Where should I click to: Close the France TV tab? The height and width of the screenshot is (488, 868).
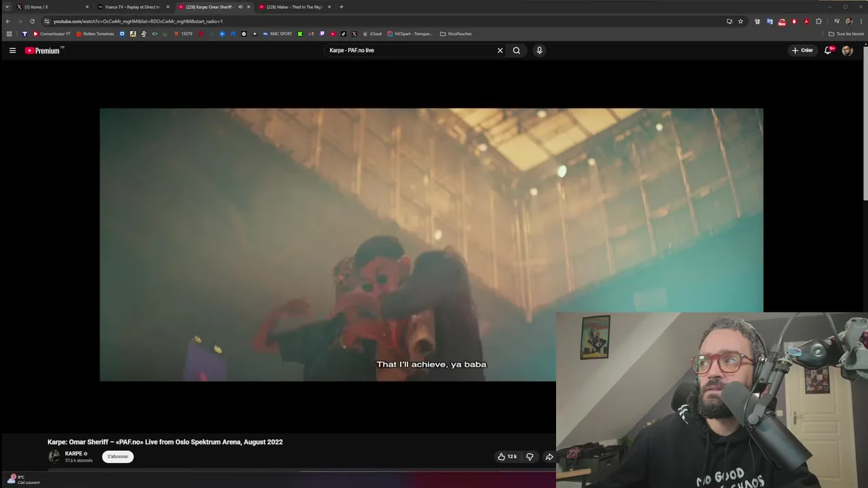(167, 7)
